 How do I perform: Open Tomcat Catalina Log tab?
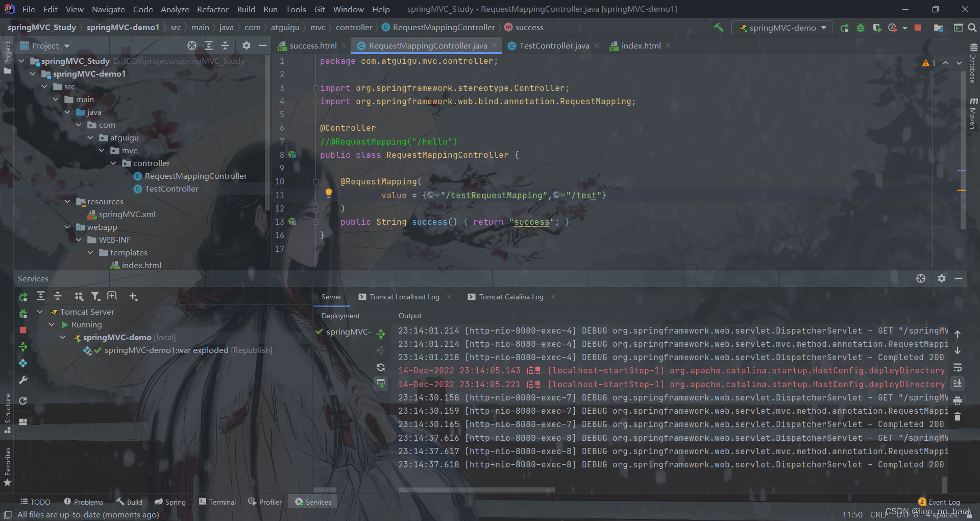[511, 297]
